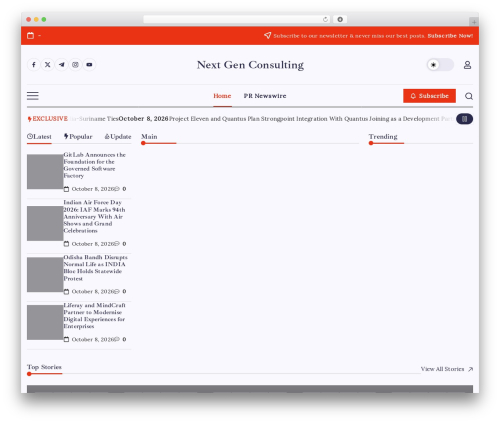Toggle dark mode switch
The height and width of the screenshot is (423, 500).
pos(440,65)
